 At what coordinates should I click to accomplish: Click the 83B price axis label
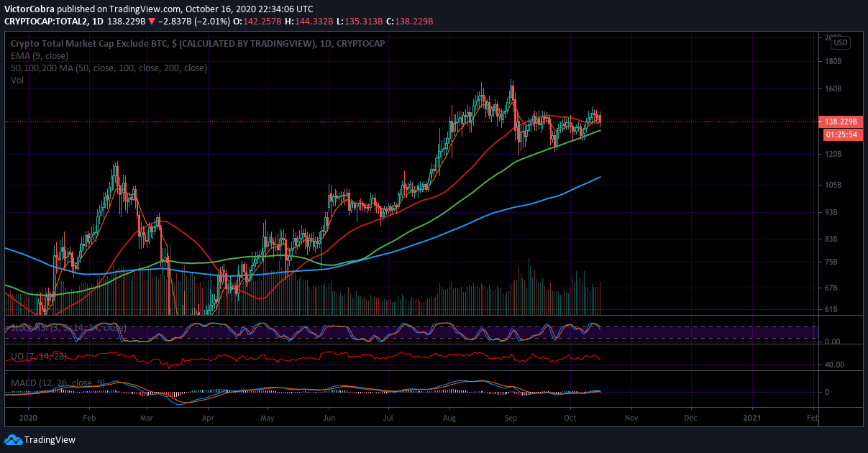point(831,239)
